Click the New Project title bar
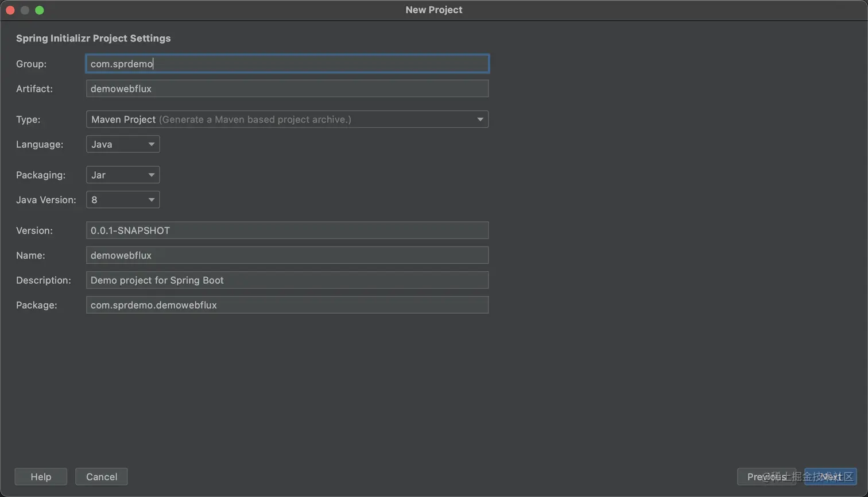The height and width of the screenshot is (497, 868). pos(434,10)
